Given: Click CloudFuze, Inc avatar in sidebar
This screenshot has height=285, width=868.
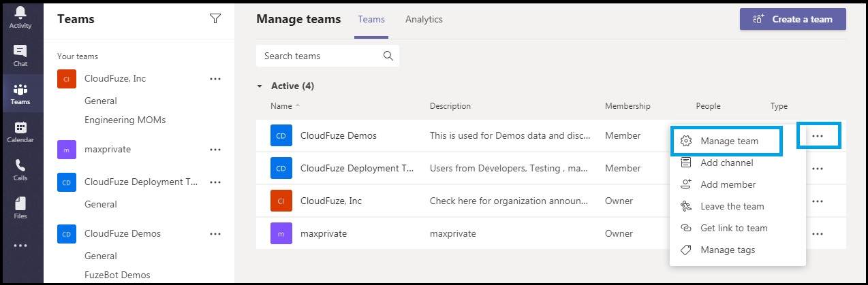Looking at the screenshot, I should point(66,79).
